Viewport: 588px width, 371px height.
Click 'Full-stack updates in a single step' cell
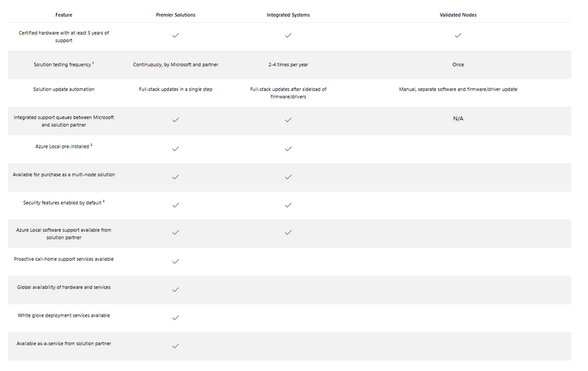pos(176,89)
